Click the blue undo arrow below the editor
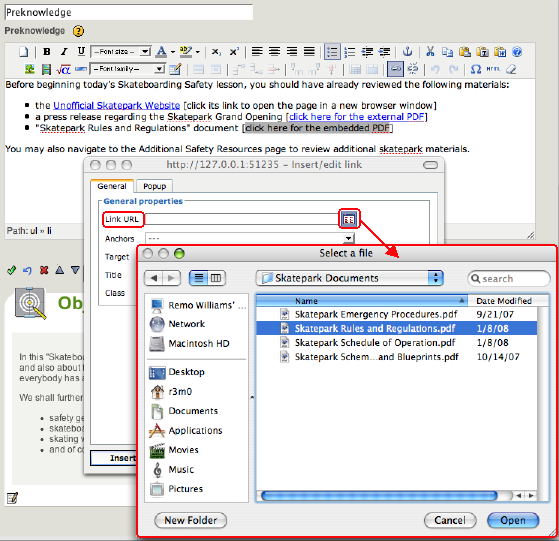The image size is (559, 541). pos(27,270)
